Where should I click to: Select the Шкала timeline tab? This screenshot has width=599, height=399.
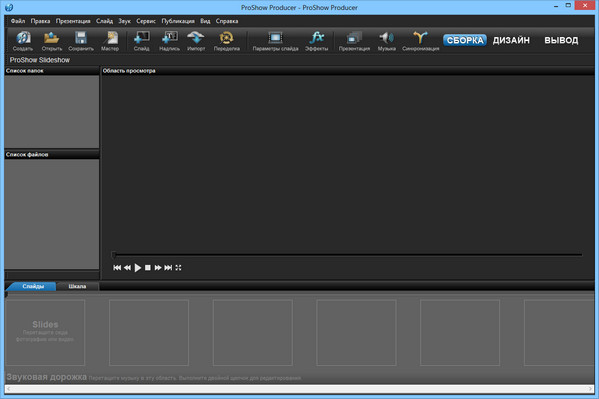point(77,286)
